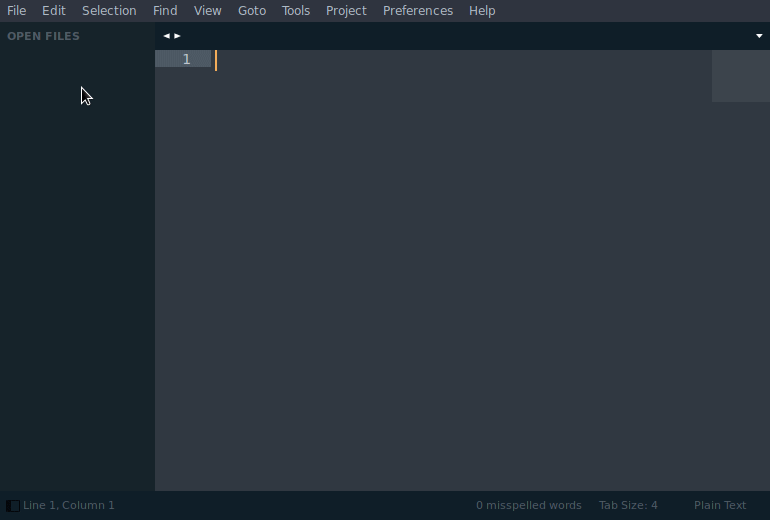The height and width of the screenshot is (520, 770).
Task: Click the 0 misspelled words indicator
Action: [528, 506]
